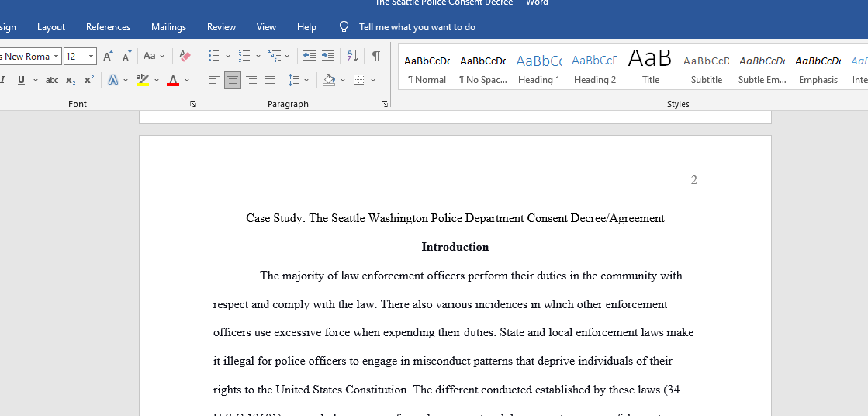This screenshot has height=416, width=868.
Task: Sort the selected text alphabetically
Action: coord(352,56)
